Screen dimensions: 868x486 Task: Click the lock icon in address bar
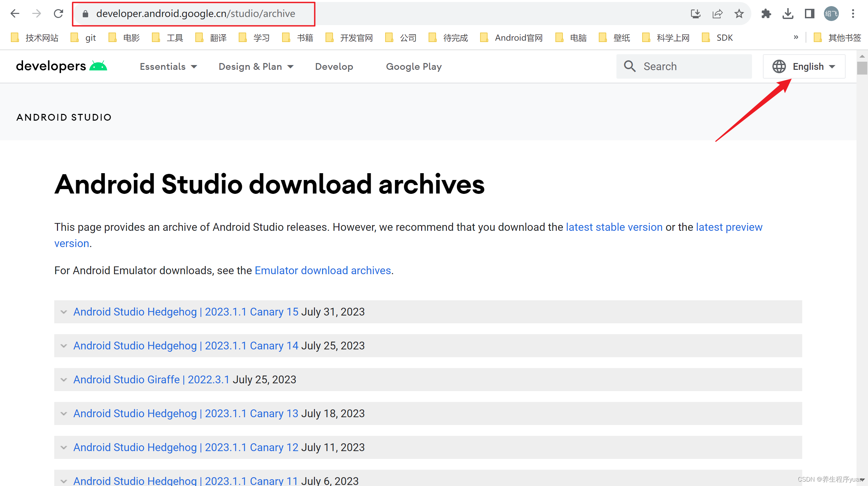point(85,14)
